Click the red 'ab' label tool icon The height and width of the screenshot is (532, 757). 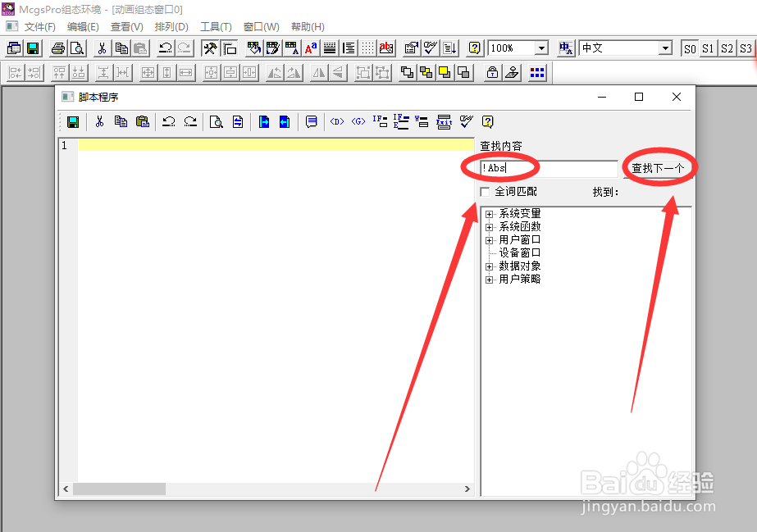386,48
